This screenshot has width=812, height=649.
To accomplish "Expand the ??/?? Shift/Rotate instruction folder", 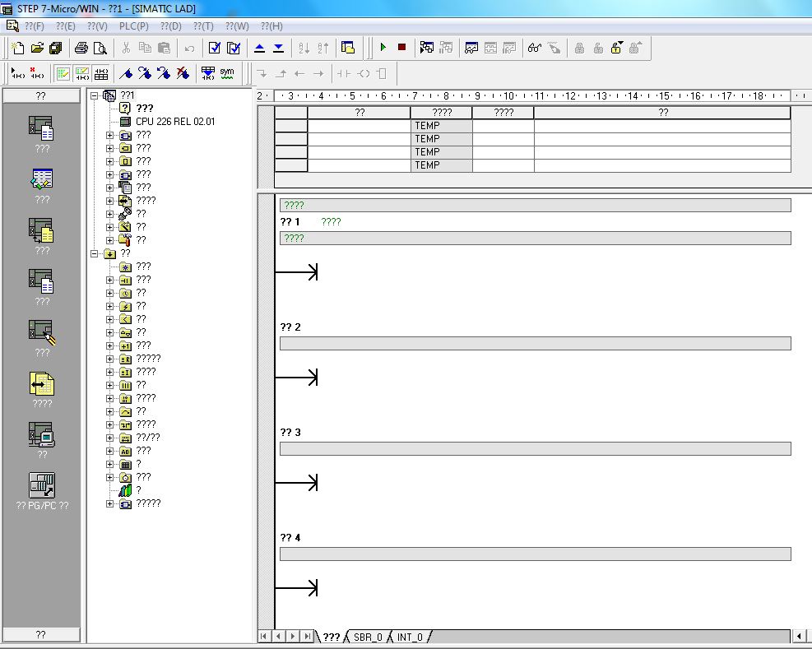I will coord(109,438).
